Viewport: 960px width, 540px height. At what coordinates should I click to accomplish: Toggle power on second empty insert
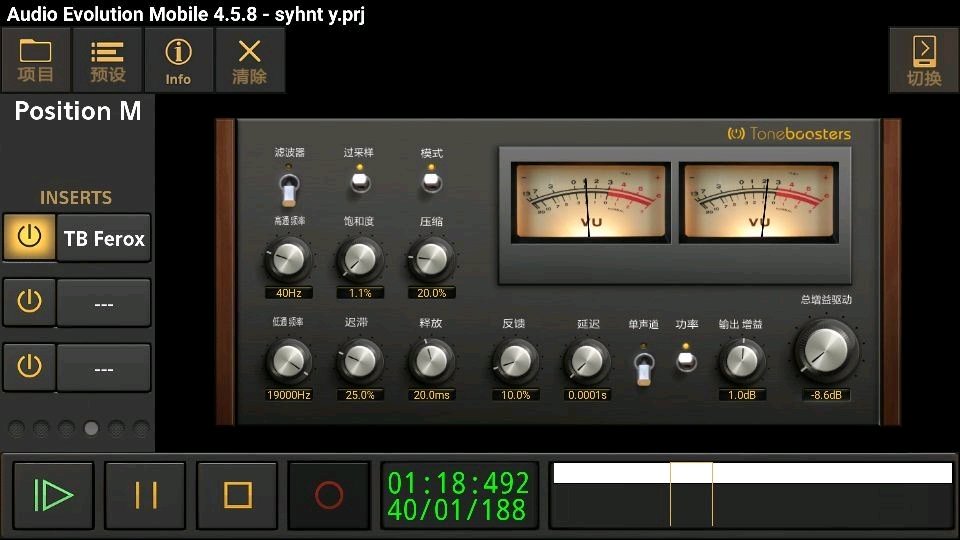(29, 302)
